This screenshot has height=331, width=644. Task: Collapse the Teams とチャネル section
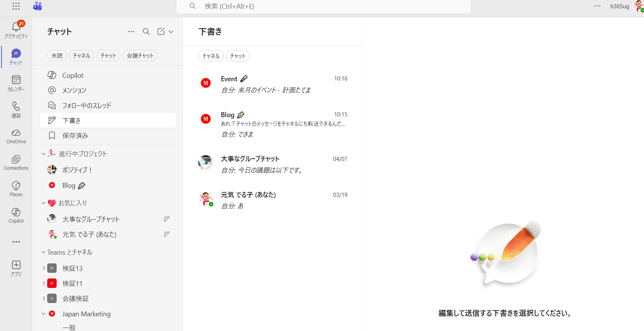point(43,252)
